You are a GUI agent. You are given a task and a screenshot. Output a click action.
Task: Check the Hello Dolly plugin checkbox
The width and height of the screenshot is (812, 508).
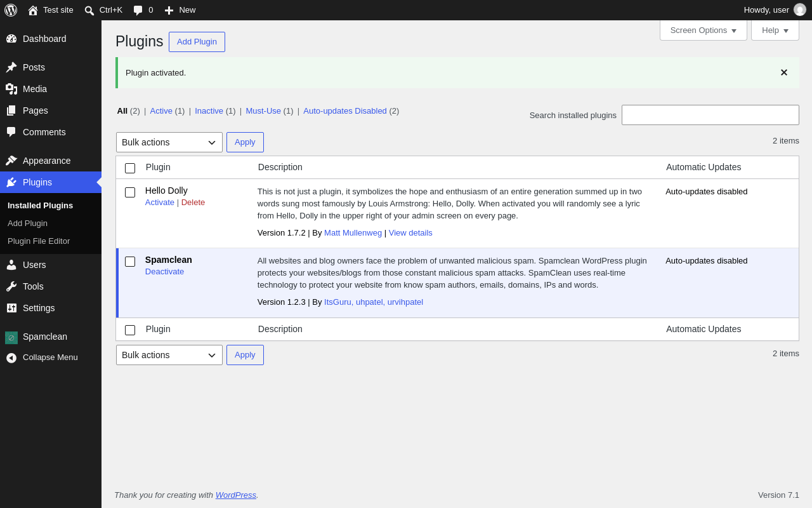(130, 192)
